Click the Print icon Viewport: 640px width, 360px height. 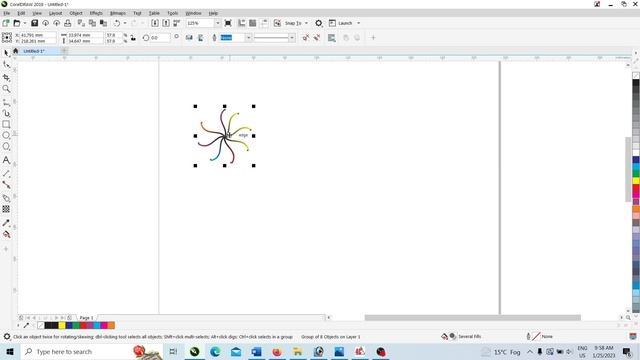pos(68,23)
